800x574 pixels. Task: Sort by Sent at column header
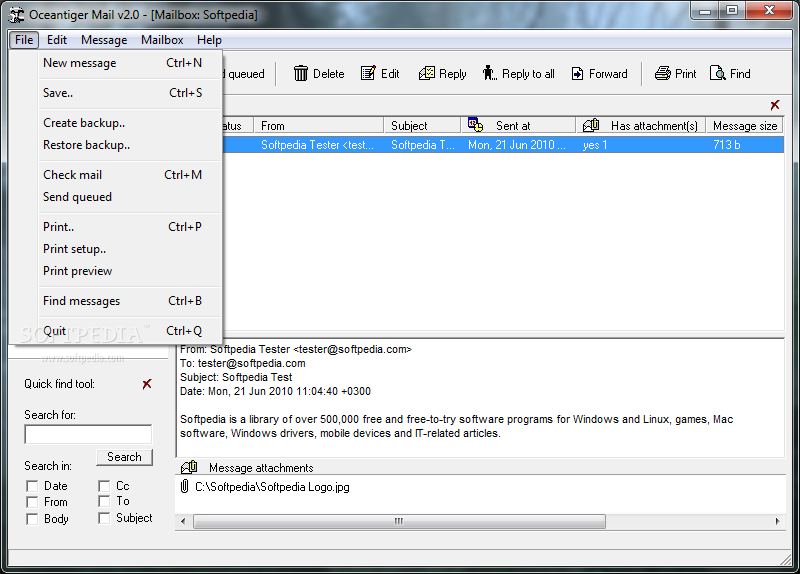[x=519, y=126]
